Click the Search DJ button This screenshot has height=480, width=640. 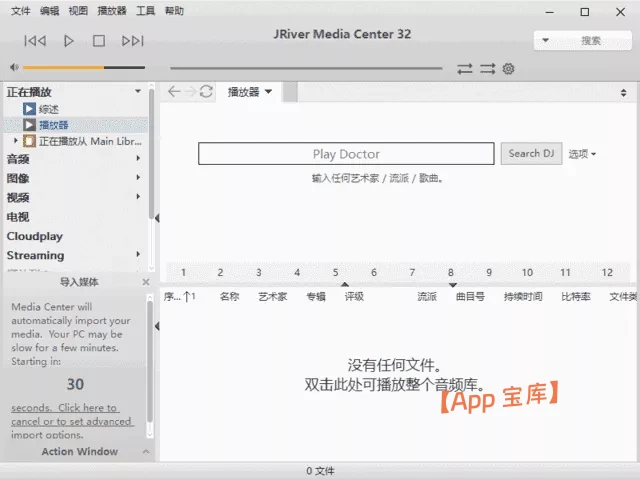[x=531, y=153]
